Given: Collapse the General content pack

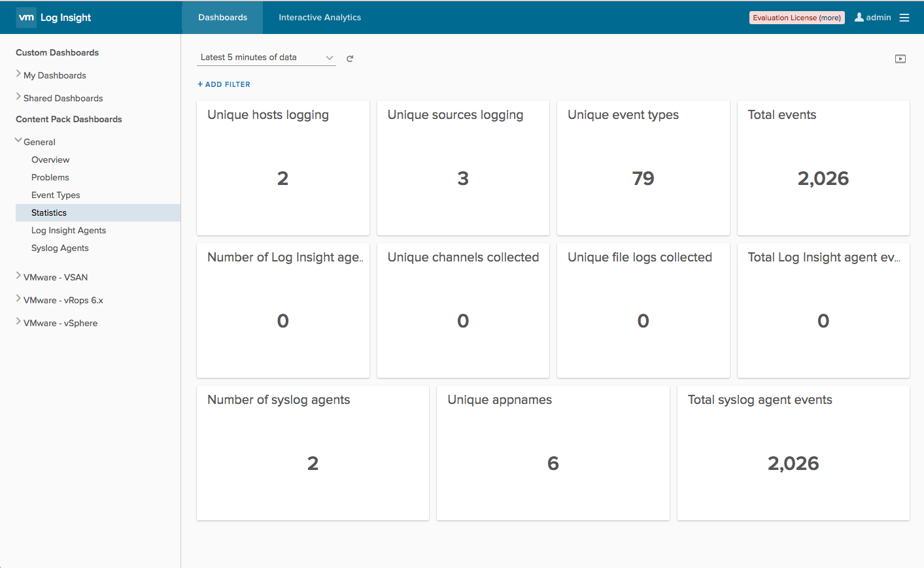Looking at the screenshot, I should tap(18, 141).
